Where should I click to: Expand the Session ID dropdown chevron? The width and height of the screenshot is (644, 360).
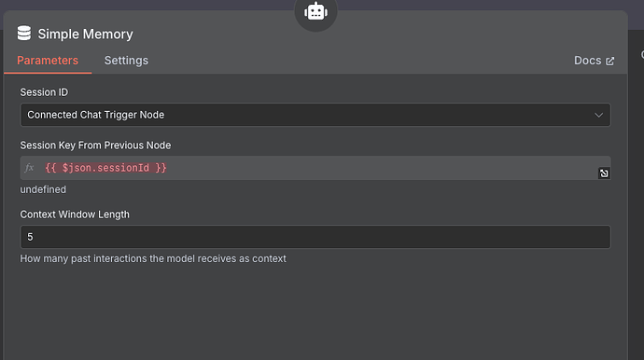coord(599,115)
